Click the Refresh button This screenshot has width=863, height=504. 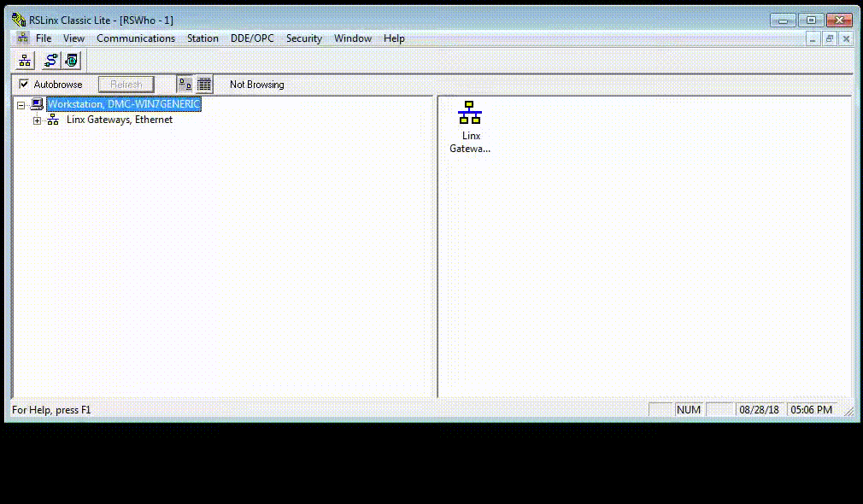pyautogui.click(x=126, y=85)
